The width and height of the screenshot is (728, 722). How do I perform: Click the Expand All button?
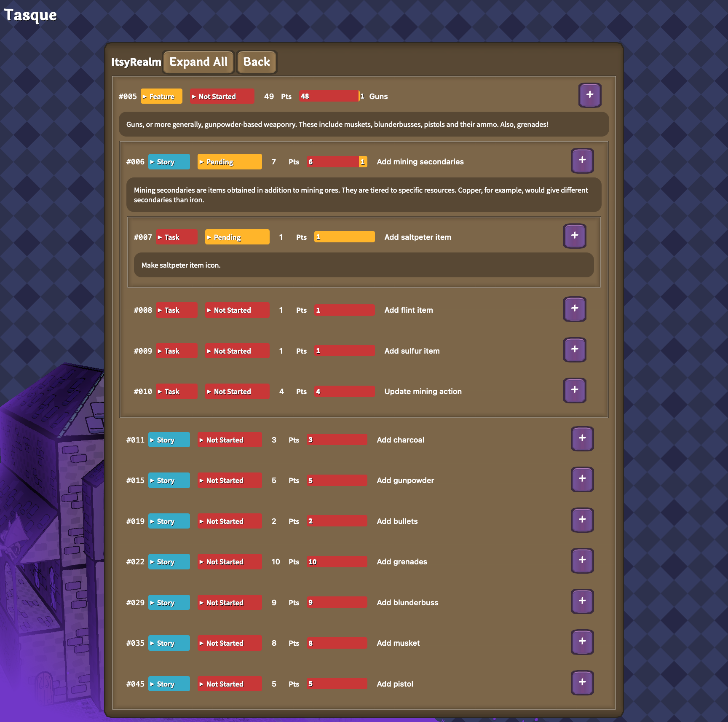[198, 62]
